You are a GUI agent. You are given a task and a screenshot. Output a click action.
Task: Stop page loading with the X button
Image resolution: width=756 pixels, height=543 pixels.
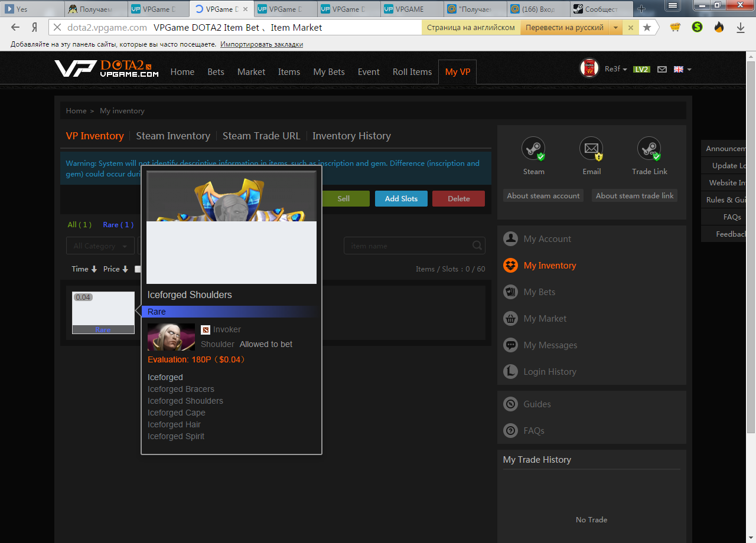point(57,27)
